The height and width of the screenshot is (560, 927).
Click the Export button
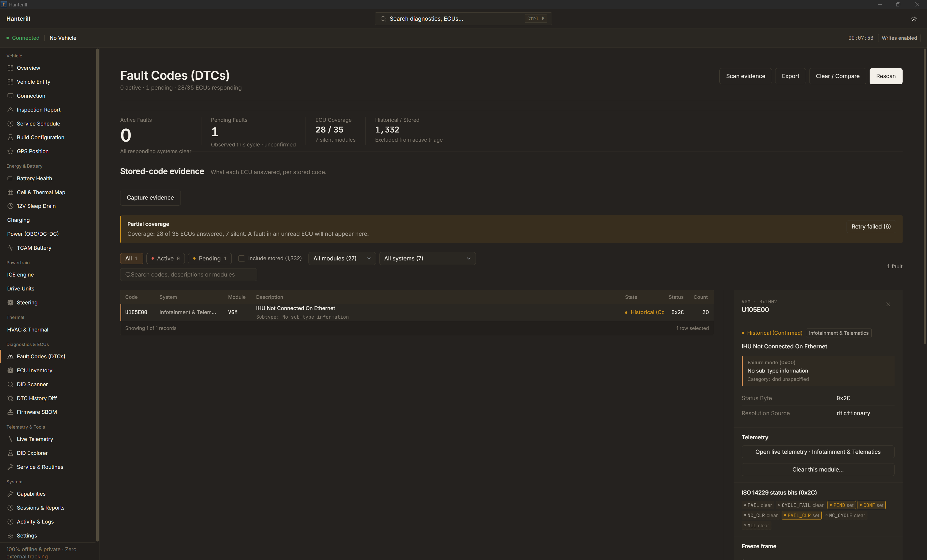coord(790,76)
